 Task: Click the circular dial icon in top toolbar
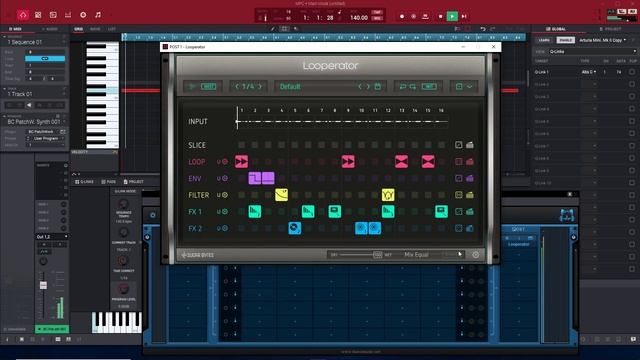click(83, 15)
